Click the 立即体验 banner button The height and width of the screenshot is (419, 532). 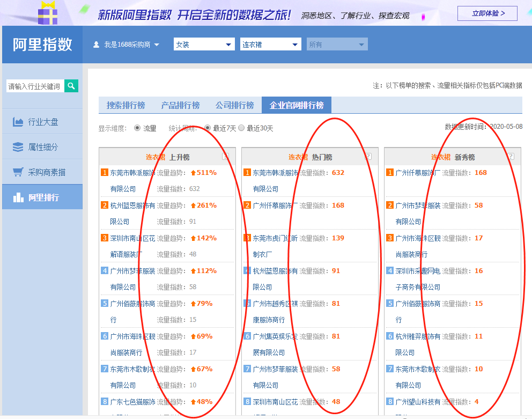(x=487, y=13)
